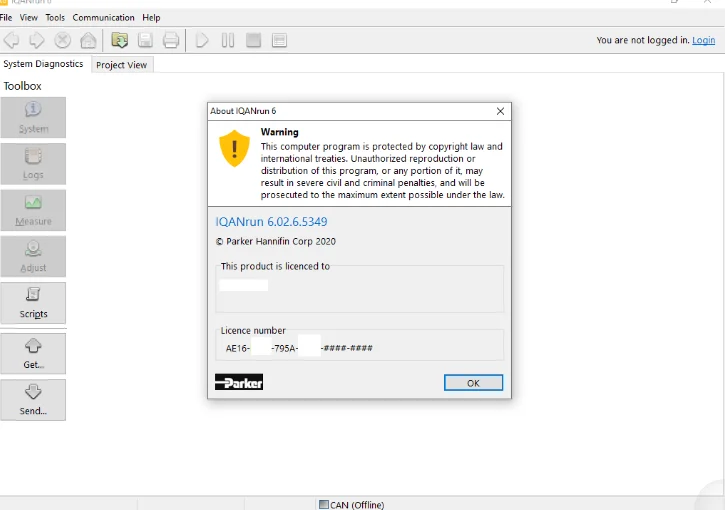Click the Parker logo in dialog
Viewport: 725px width, 510px height.
[x=239, y=382]
